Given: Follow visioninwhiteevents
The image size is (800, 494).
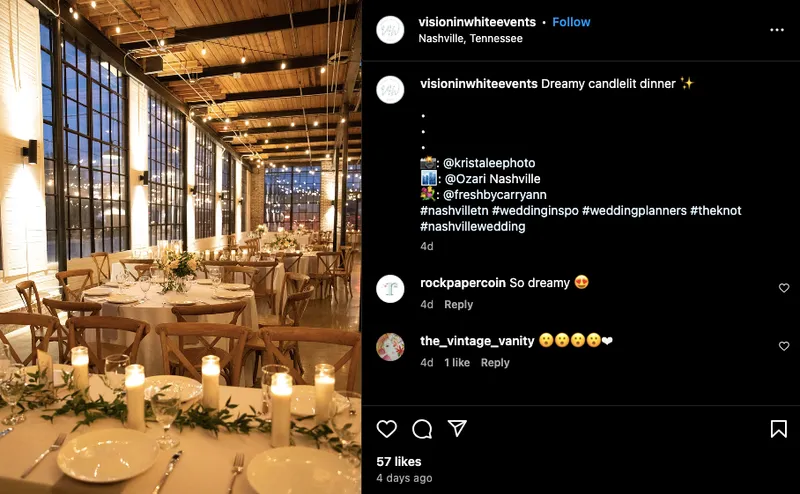Looking at the screenshot, I should 571,22.
